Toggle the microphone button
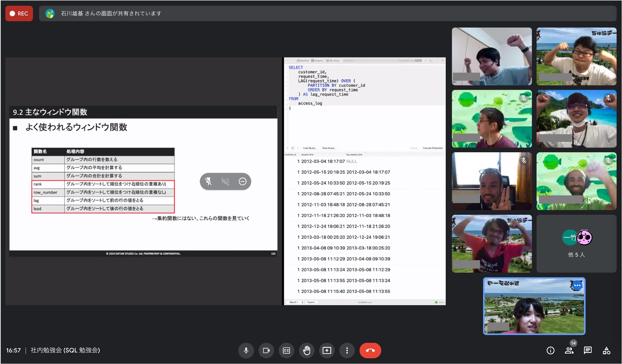The image size is (622, 364). click(x=246, y=351)
